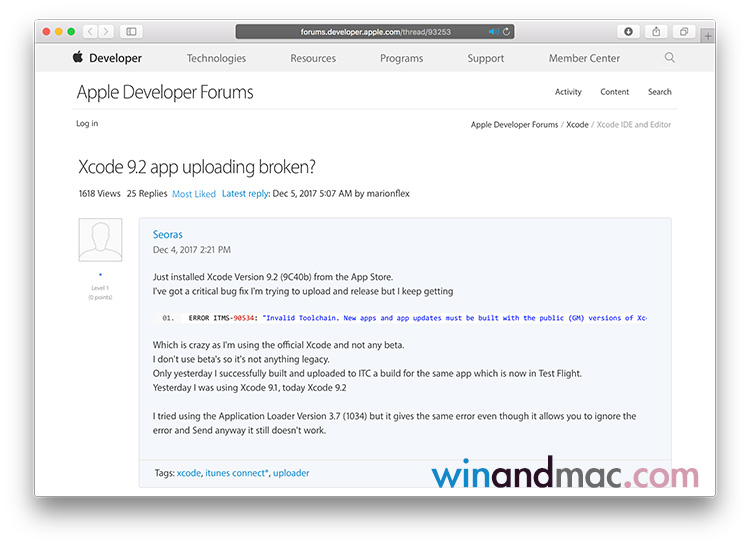Mute the tab audio speaker icon

493,32
